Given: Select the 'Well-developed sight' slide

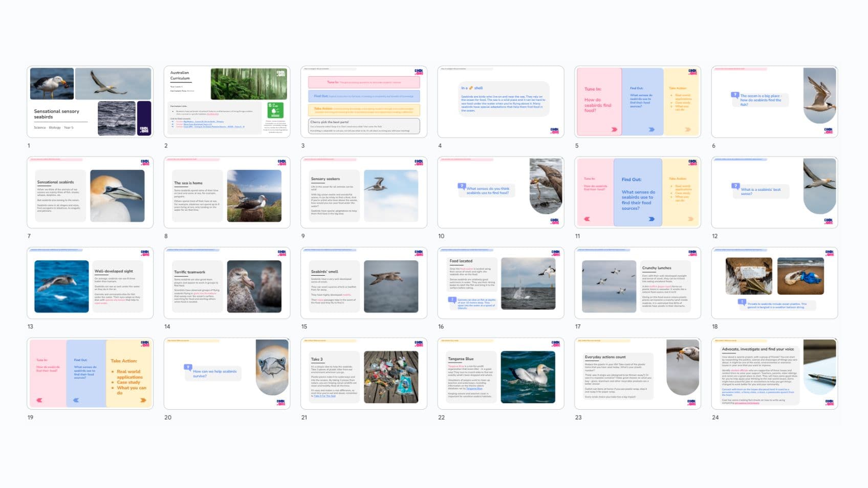Looking at the screenshot, I should pos(90,283).
